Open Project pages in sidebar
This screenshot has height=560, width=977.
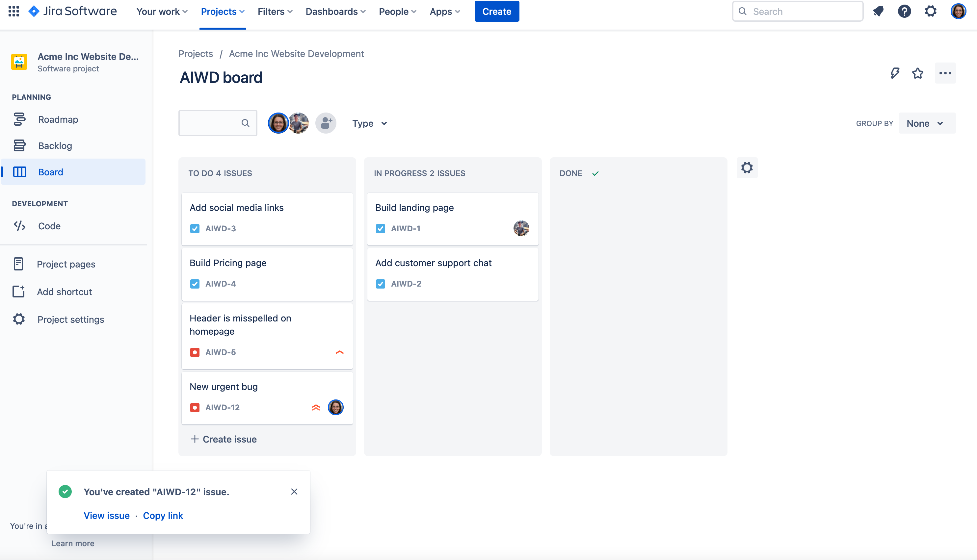tap(73, 264)
